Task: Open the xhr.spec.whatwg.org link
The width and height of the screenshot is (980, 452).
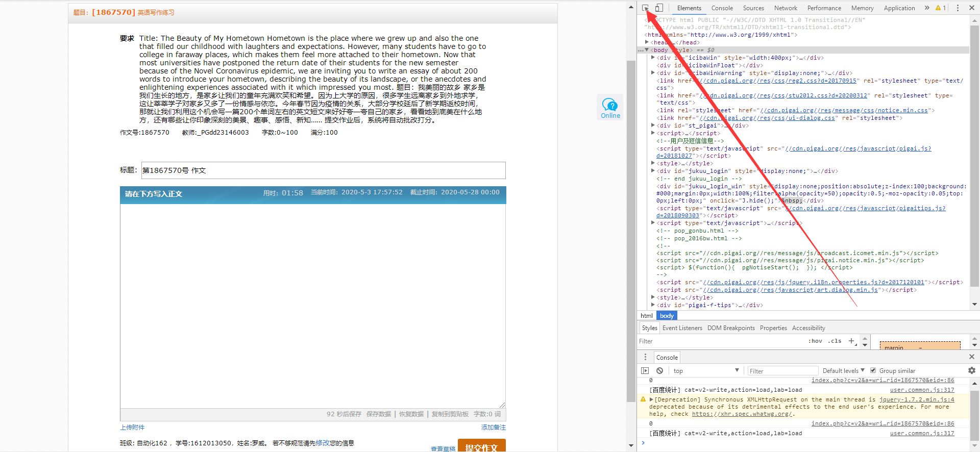Action: pyautogui.click(x=742, y=414)
